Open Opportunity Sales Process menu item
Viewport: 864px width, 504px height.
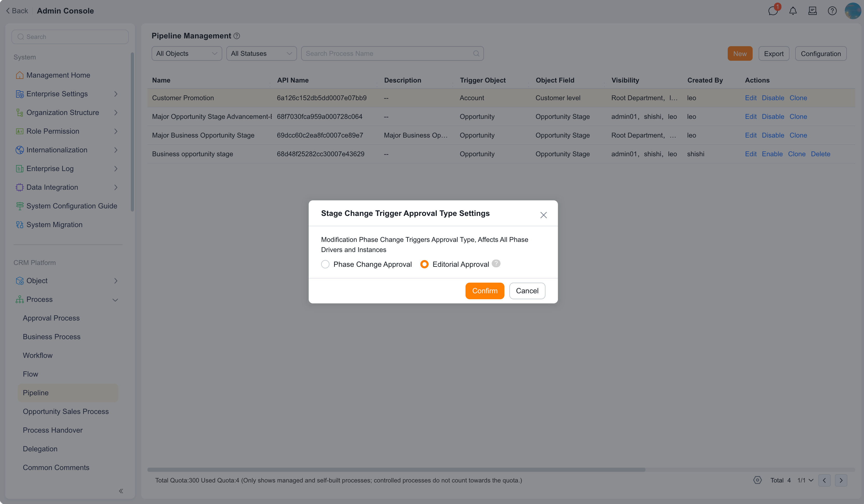[x=66, y=412]
